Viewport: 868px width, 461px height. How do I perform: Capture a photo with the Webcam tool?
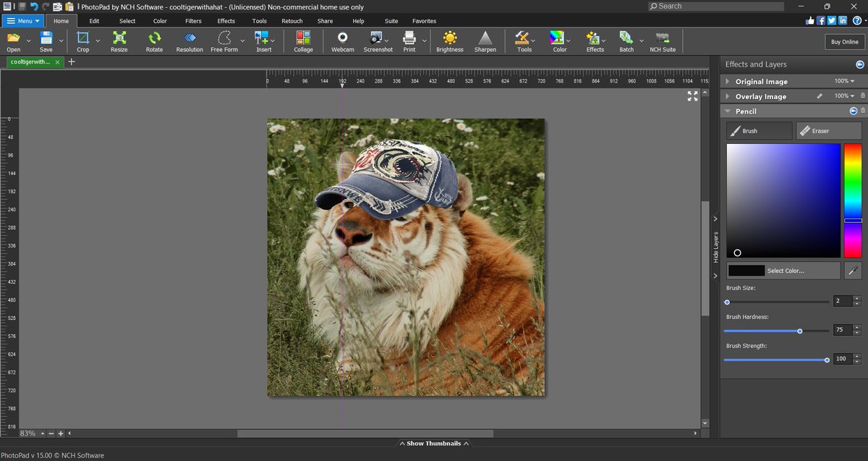tap(342, 41)
